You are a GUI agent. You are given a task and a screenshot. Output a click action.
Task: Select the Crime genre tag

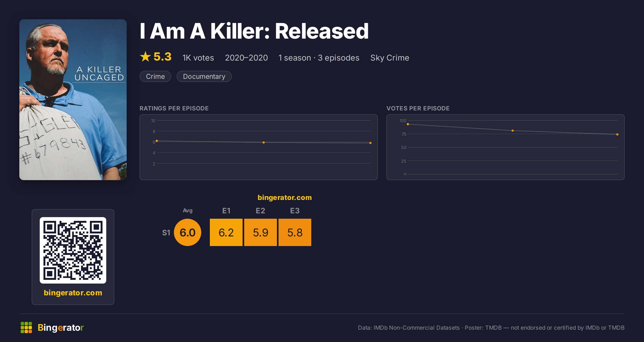click(155, 76)
